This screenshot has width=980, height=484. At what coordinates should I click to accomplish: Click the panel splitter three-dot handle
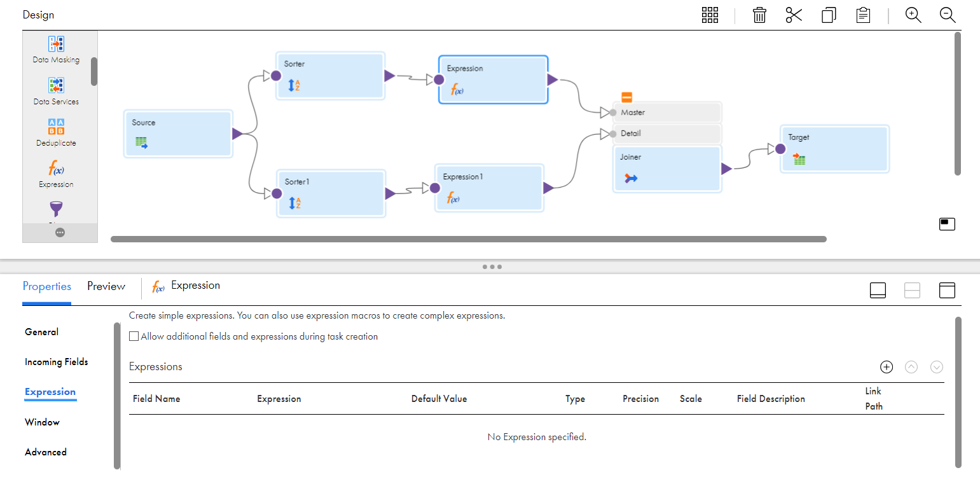click(492, 266)
